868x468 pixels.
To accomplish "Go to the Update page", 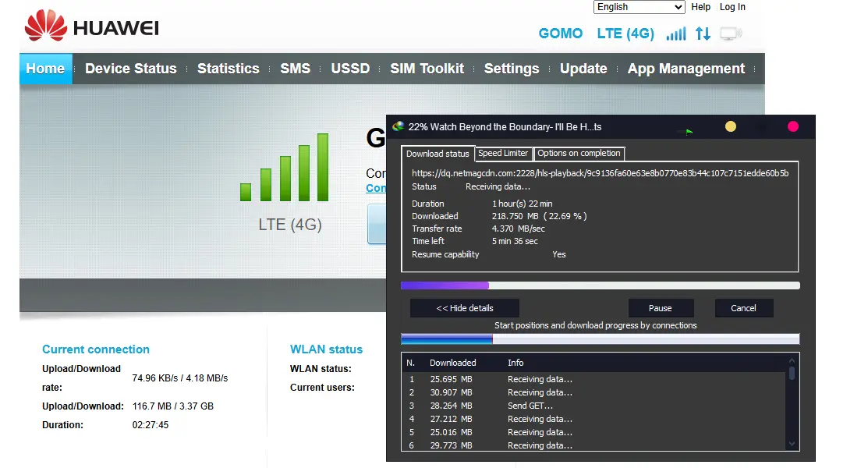I will (x=583, y=69).
